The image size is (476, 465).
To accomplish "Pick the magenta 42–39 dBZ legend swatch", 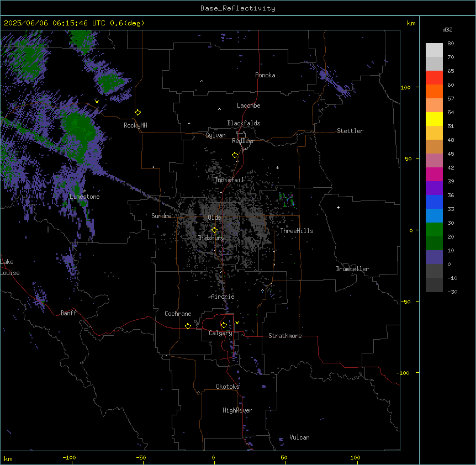I will (x=434, y=174).
